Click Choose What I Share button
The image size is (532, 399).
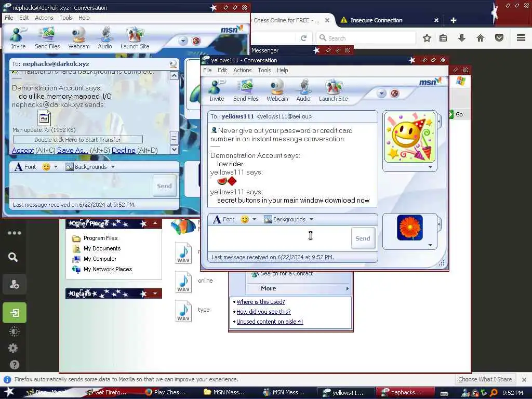[x=485, y=379]
